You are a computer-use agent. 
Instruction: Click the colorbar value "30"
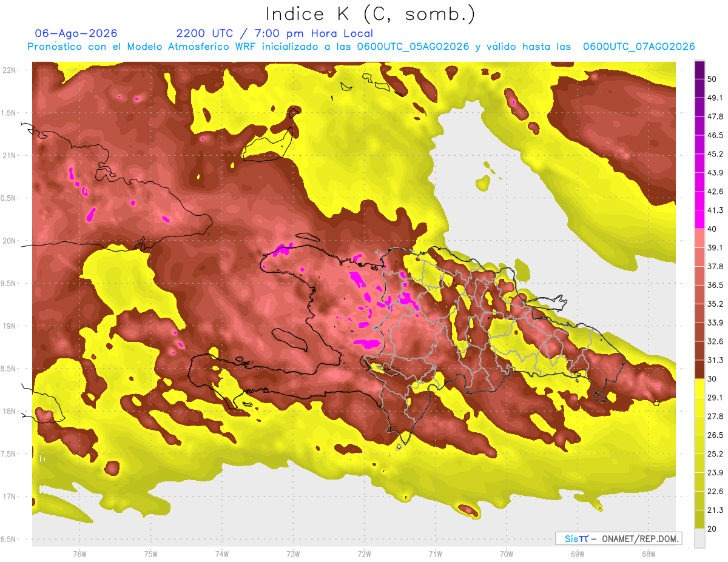coord(713,379)
